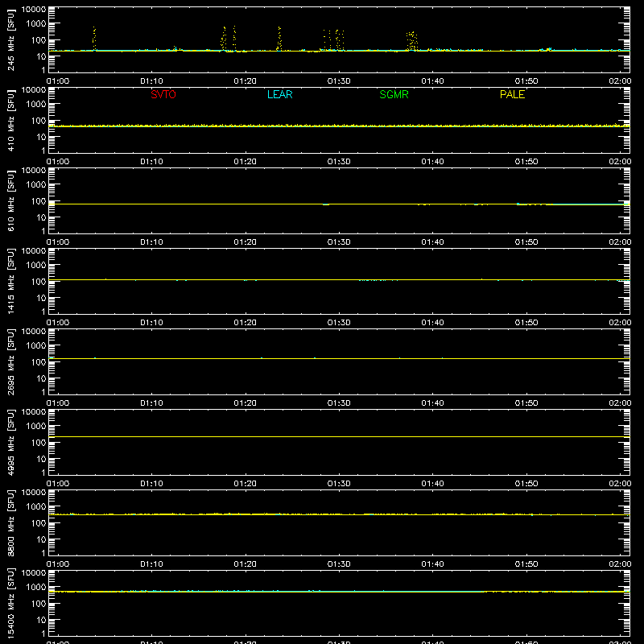
Task: Click 01:00 time label under 245 MHz plot
Action: [x=58, y=81]
